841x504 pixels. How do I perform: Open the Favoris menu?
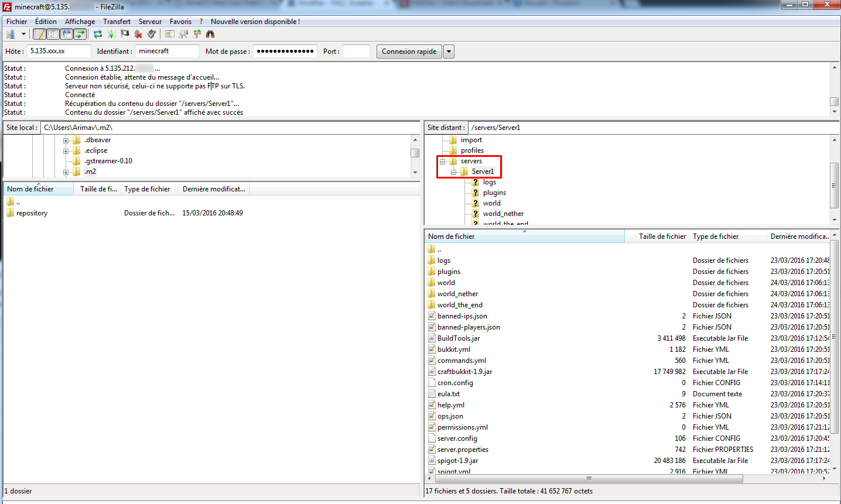(180, 22)
